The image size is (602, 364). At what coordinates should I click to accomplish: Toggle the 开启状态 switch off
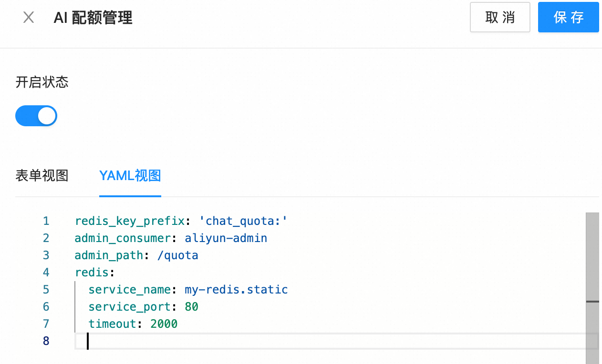[36, 116]
